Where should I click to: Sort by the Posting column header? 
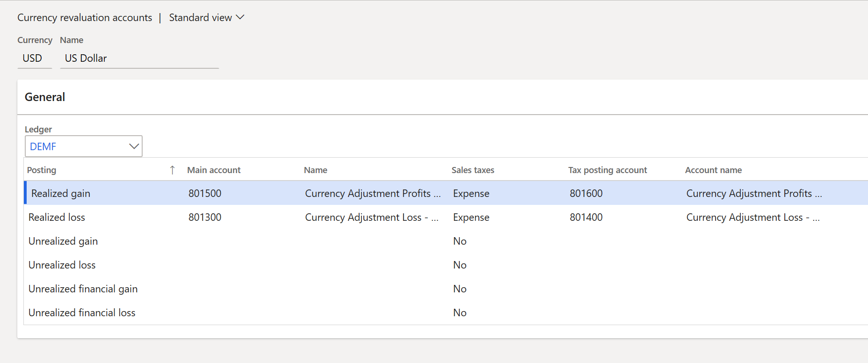coord(42,170)
